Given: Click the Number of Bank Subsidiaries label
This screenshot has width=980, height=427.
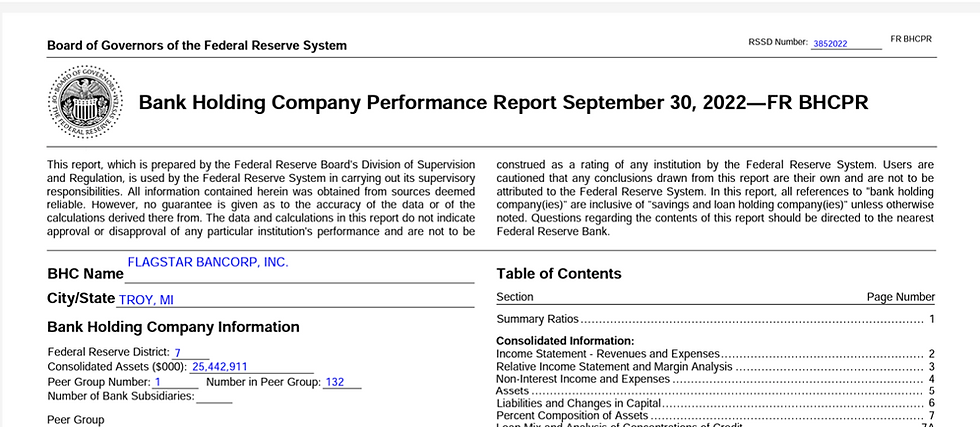Looking at the screenshot, I should (121, 396).
